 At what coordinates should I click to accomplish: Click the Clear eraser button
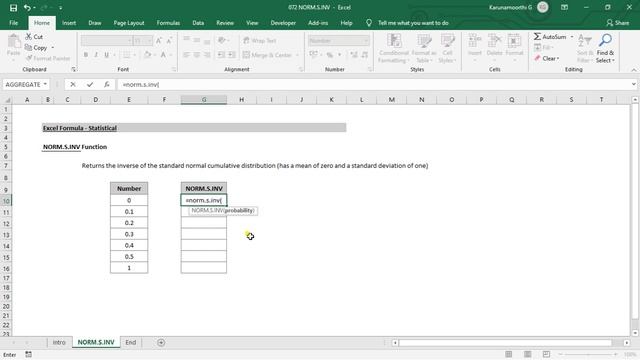[x=547, y=58]
